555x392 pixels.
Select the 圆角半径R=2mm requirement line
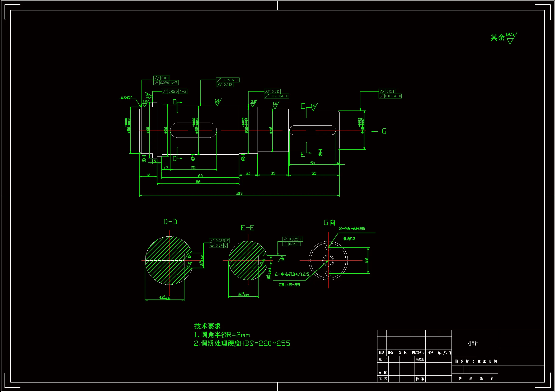point(222,335)
